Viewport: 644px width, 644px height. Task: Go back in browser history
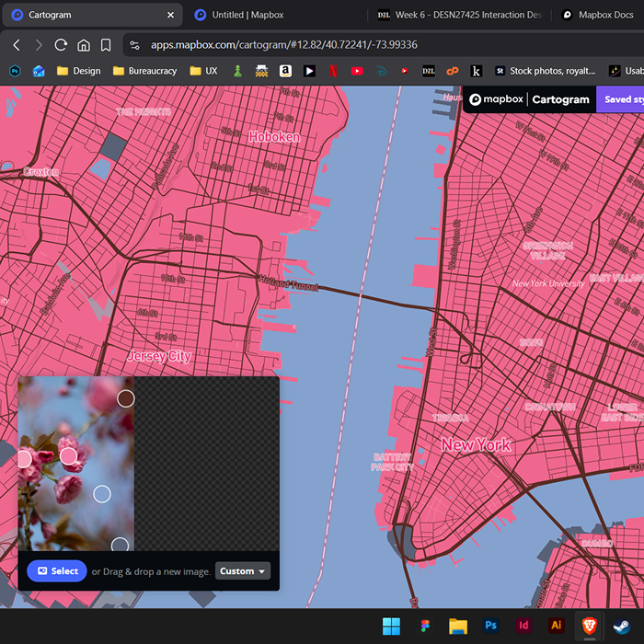17,44
